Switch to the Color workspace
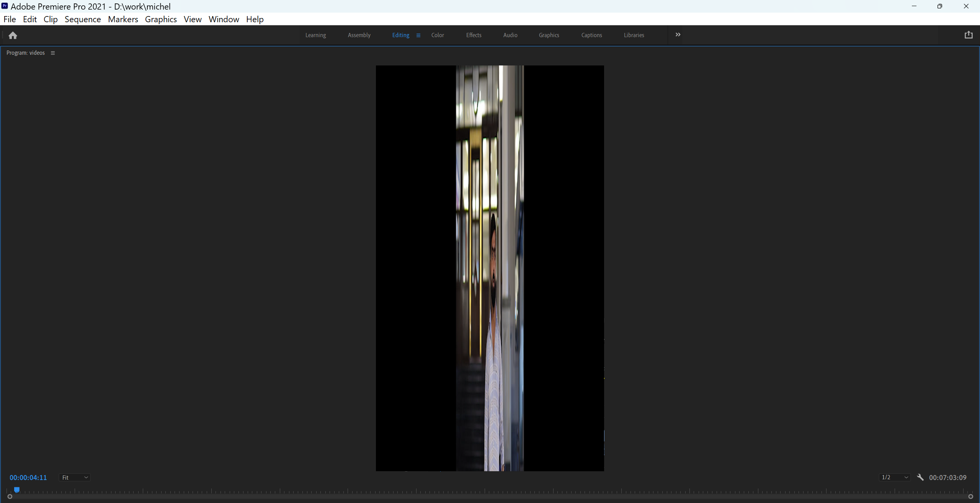The width and height of the screenshot is (980, 503). point(437,35)
